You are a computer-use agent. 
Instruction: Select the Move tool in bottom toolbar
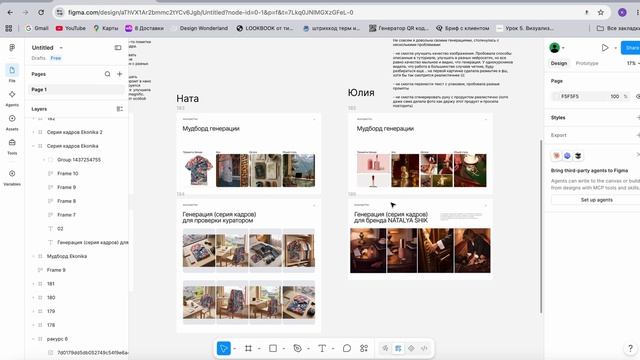point(223,348)
